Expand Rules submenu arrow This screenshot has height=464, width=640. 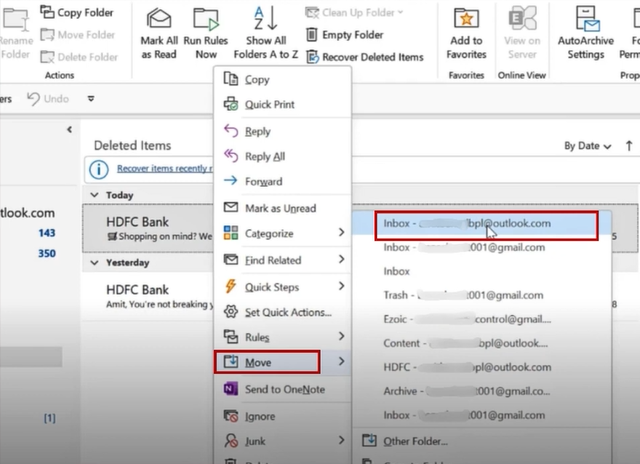click(341, 336)
